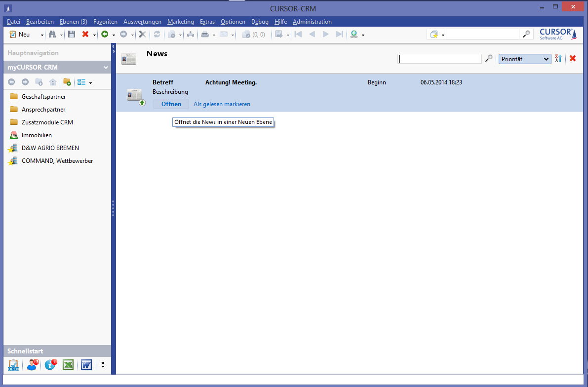
Task: Click the green back arrow in toolbar
Action: (105, 35)
